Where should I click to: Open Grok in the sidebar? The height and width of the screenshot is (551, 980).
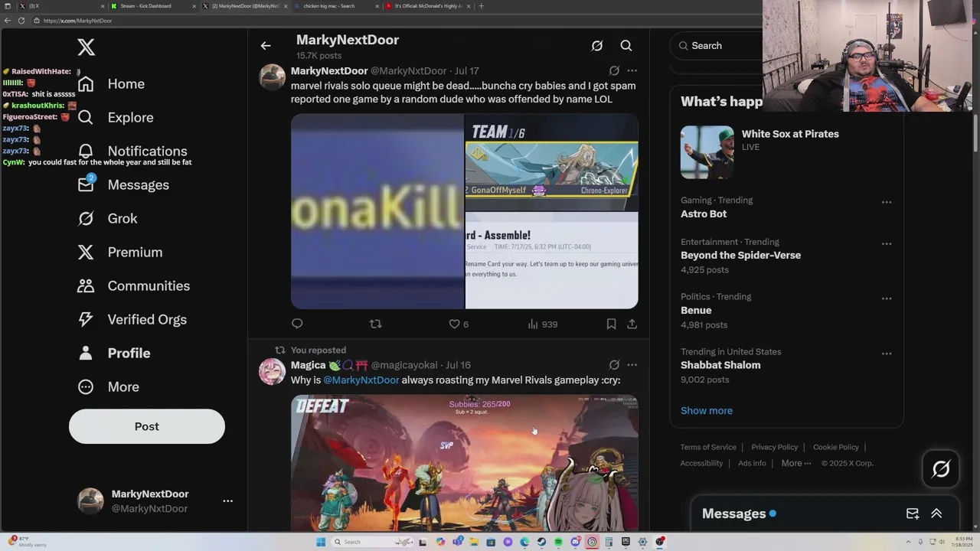tap(107, 219)
